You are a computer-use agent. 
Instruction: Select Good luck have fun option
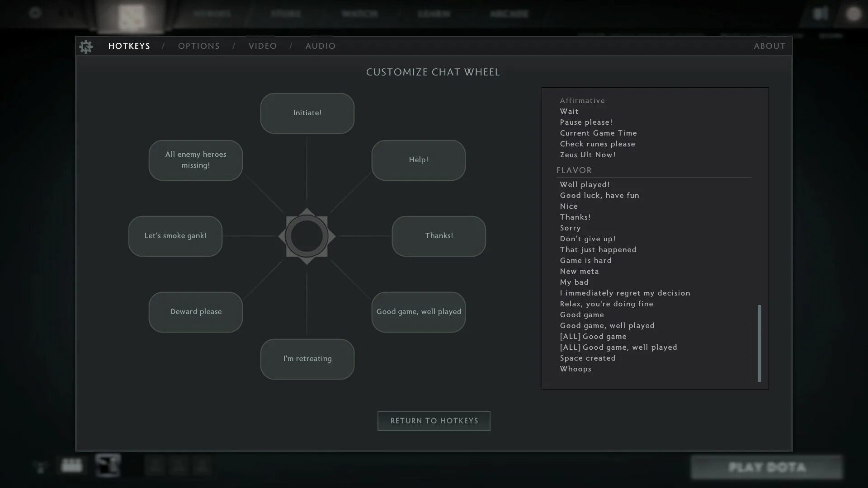pyautogui.click(x=600, y=195)
